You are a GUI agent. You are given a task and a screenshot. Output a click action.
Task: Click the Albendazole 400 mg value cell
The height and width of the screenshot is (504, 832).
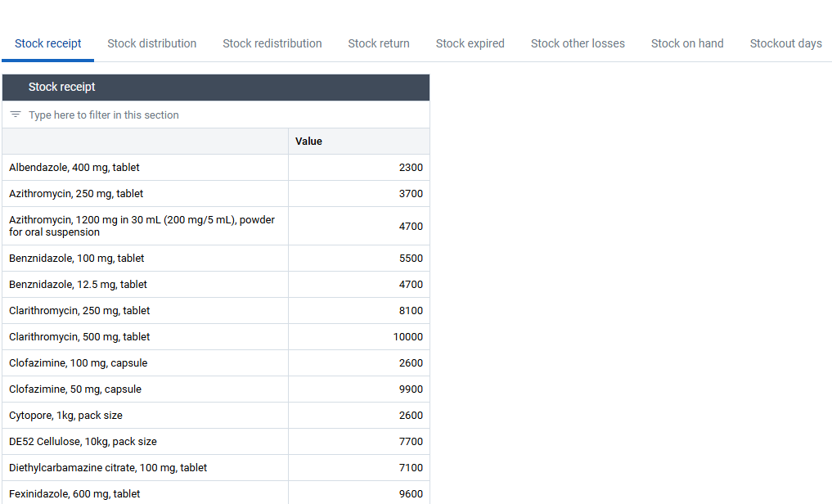click(358, 168)
